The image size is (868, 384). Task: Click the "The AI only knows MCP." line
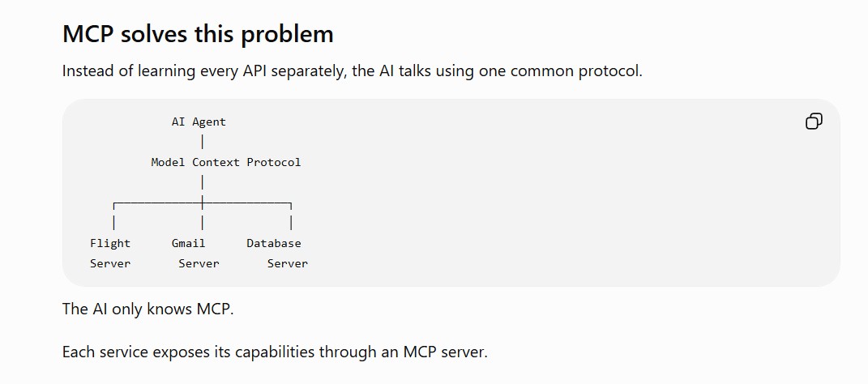click(x=148, y=309)
